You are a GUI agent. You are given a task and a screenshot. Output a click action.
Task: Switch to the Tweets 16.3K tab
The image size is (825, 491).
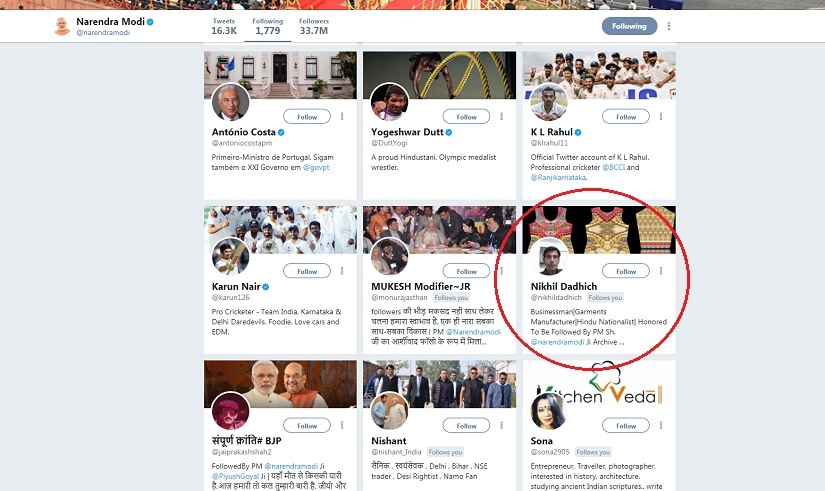[x=224, y=26]
